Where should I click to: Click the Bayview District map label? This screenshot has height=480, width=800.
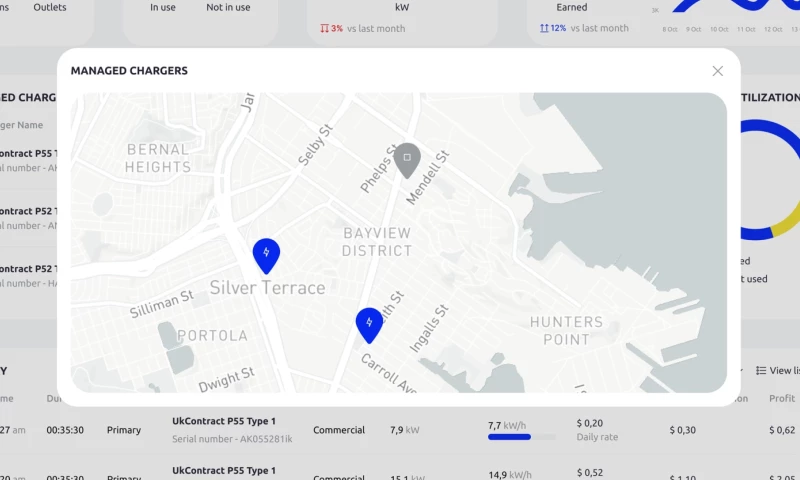(376, 241)
